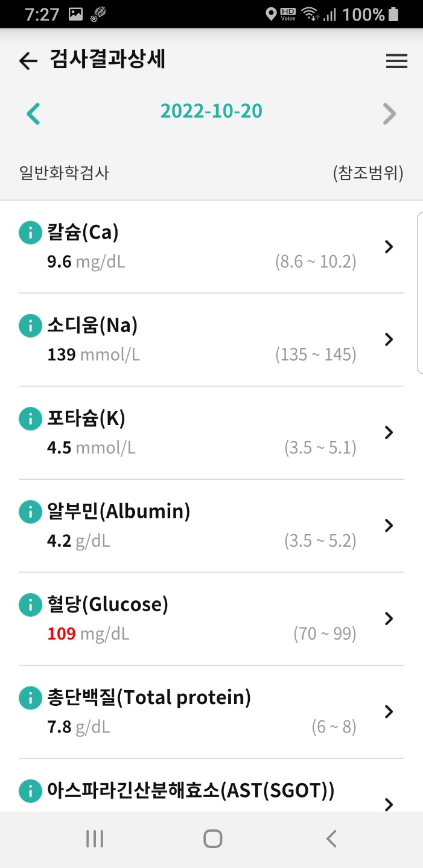The width and height of the screenshot is (423, 868).
Task: Go to previous test date
Action: click(x=34, y=113)
